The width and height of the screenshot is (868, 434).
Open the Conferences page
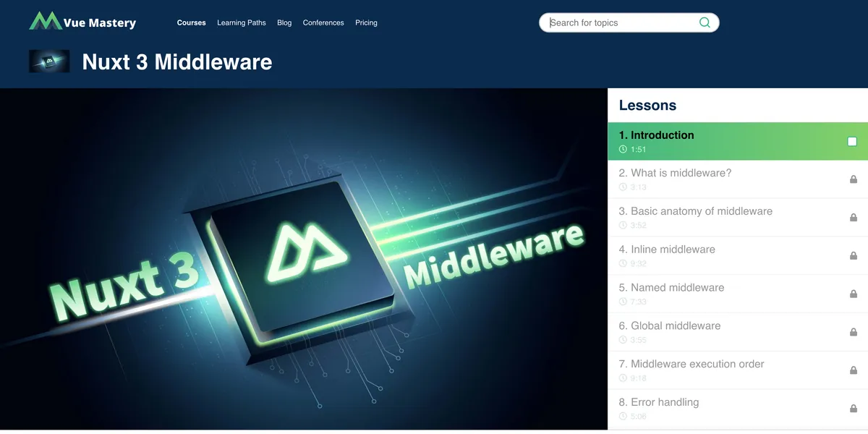(x=323, y=22)
